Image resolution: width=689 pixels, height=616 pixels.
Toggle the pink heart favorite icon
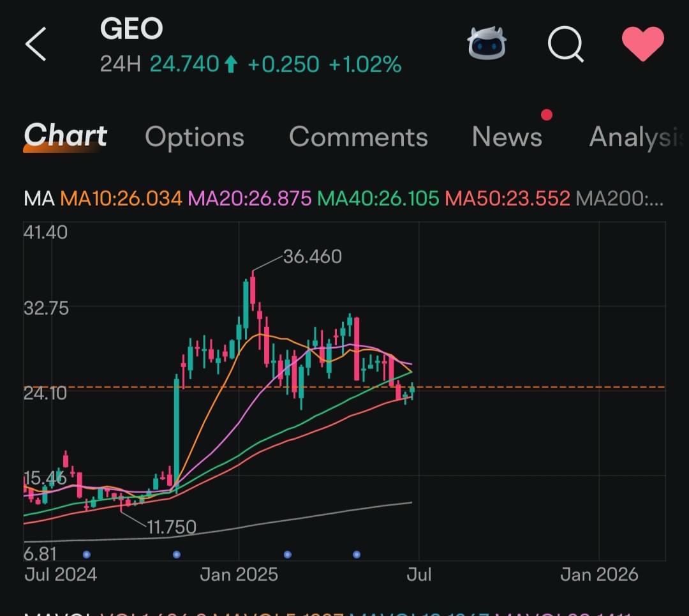pos(642,43)
